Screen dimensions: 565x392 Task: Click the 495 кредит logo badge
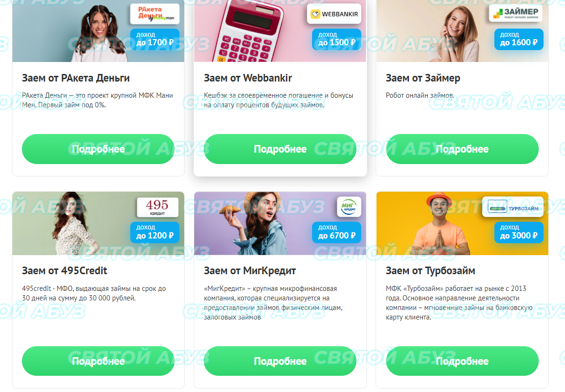point(157,207)
